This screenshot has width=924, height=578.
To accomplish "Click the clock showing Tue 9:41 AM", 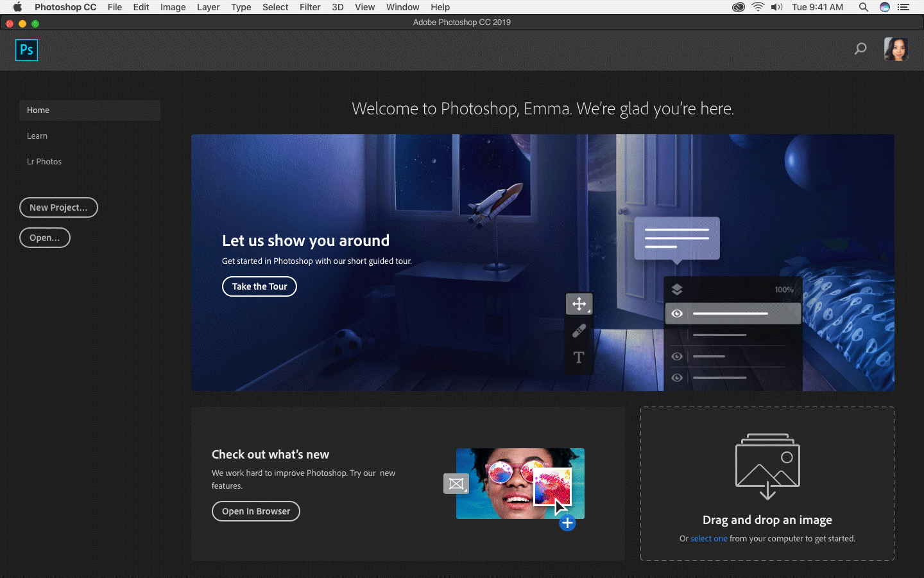I will pos(817,7).
